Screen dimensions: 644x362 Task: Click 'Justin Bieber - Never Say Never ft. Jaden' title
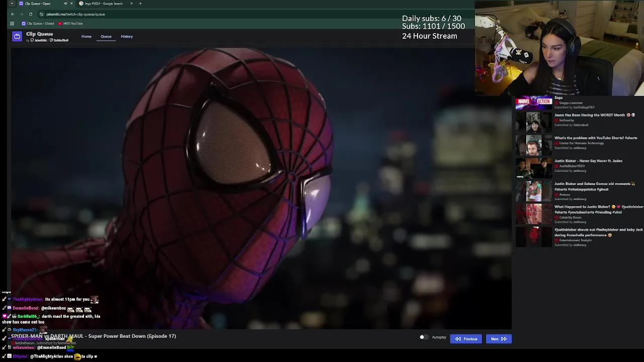(x=588, y=161)
